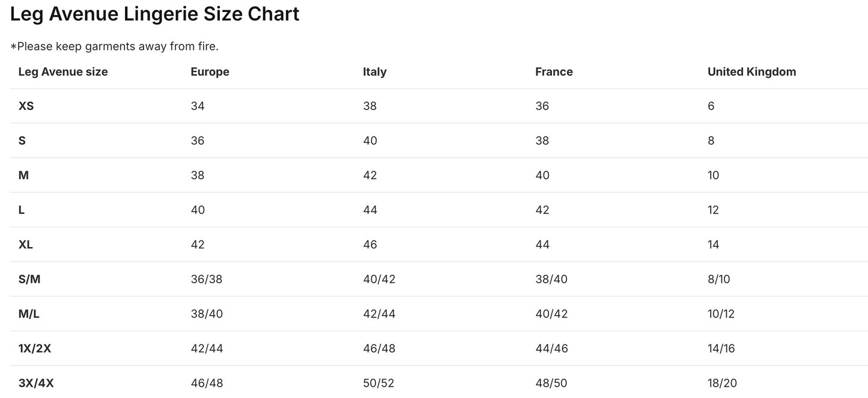Select the XS size row label
This screenshot has width=868, height=398.
tap(26, 106)
